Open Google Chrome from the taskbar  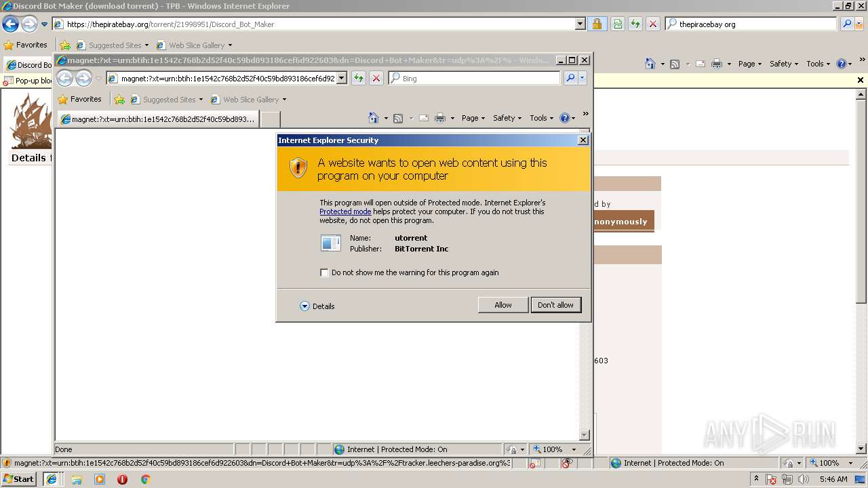coord(144,479)
